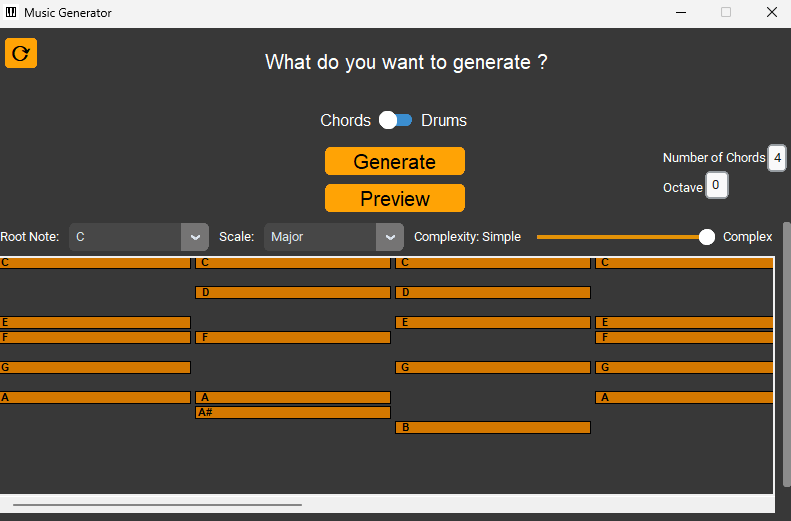Select the F note in fourth chord
The image size is (791, 521).
coord(684,337)
